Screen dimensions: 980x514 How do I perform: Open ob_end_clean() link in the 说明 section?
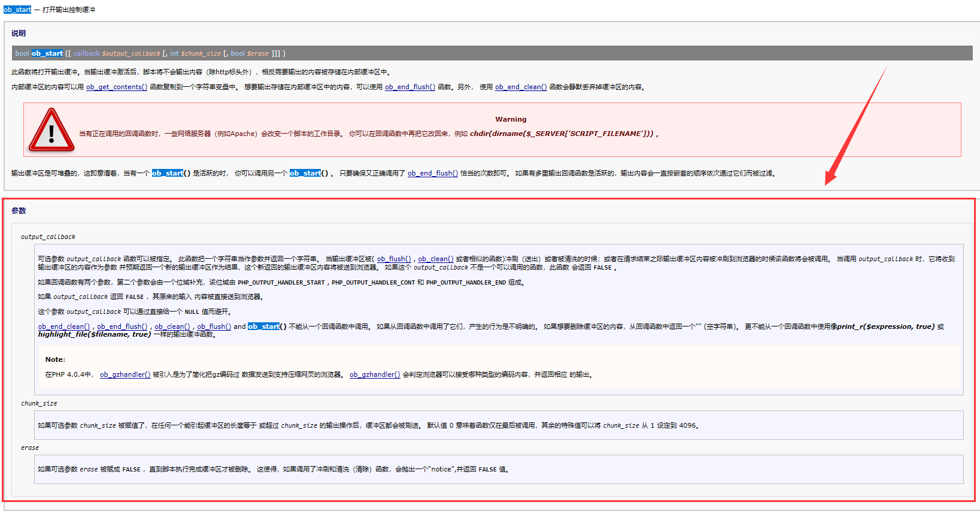tap(520, 87)
